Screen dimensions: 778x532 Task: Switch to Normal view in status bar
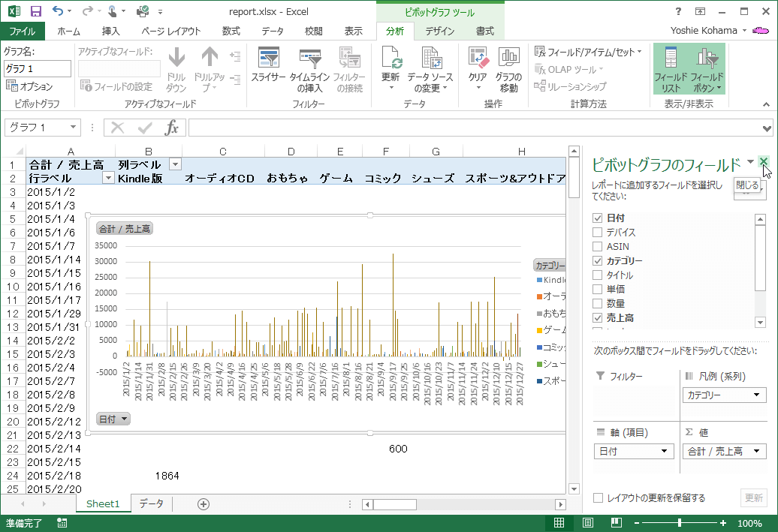click(x=559, y=522)
